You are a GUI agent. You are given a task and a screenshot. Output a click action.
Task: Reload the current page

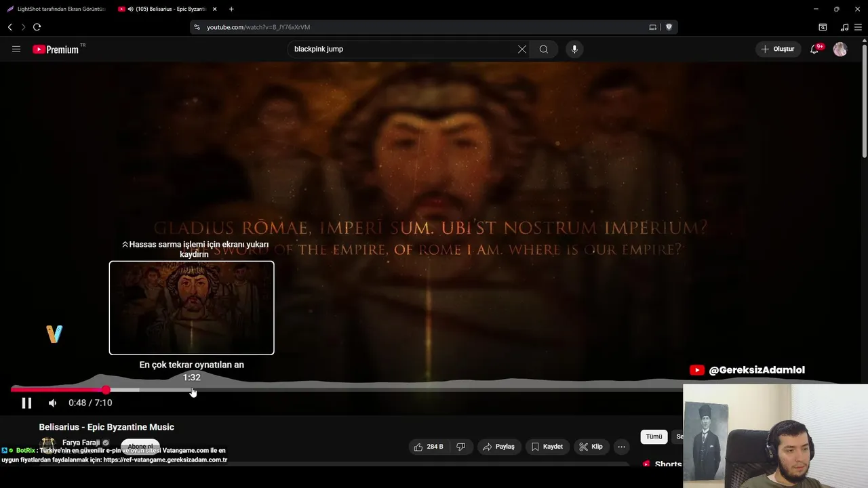(37, 27)
